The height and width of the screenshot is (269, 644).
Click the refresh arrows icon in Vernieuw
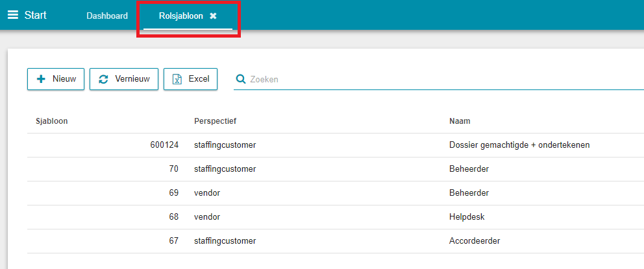coord(103,79)
